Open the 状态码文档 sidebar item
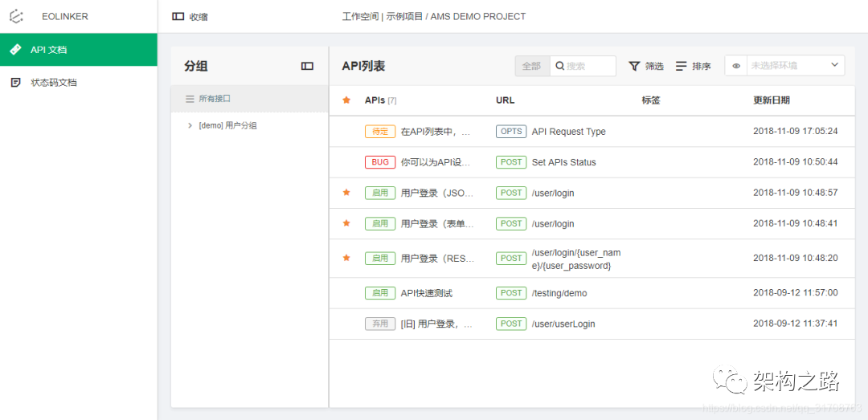 pyautogui.click(x=79, y=83)
